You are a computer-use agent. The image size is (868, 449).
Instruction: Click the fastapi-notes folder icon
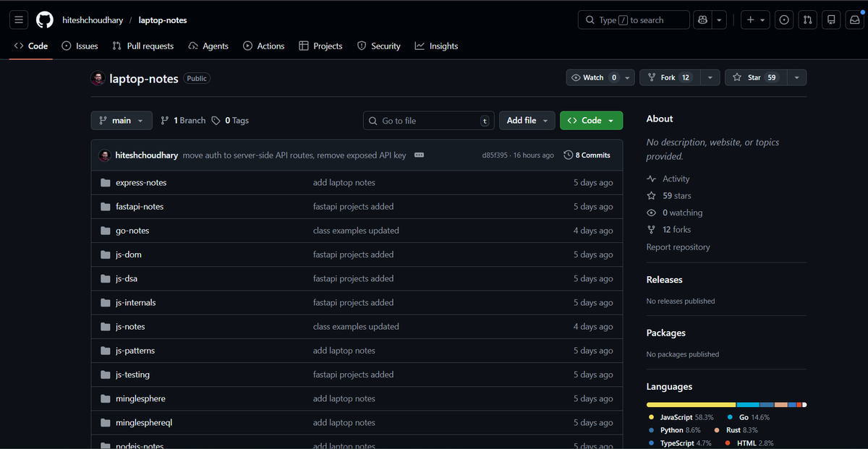106,207
